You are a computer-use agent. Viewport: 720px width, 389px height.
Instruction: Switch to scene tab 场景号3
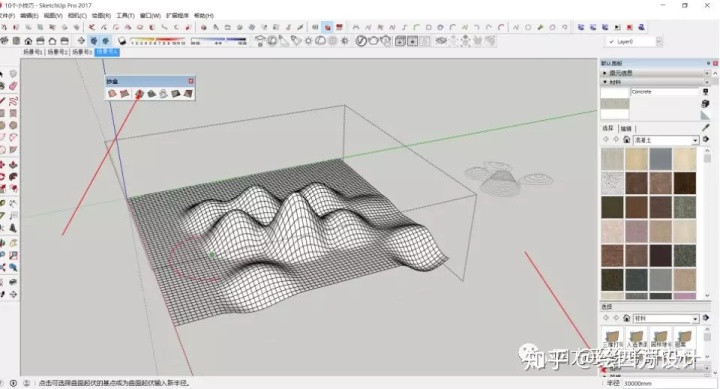click(x=83, y=52)
